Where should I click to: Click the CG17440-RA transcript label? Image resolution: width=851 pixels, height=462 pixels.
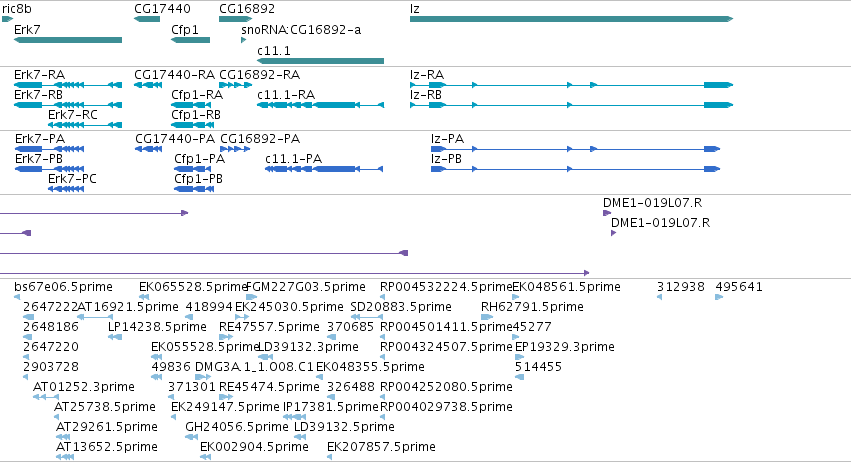click(x=174, y=74)
